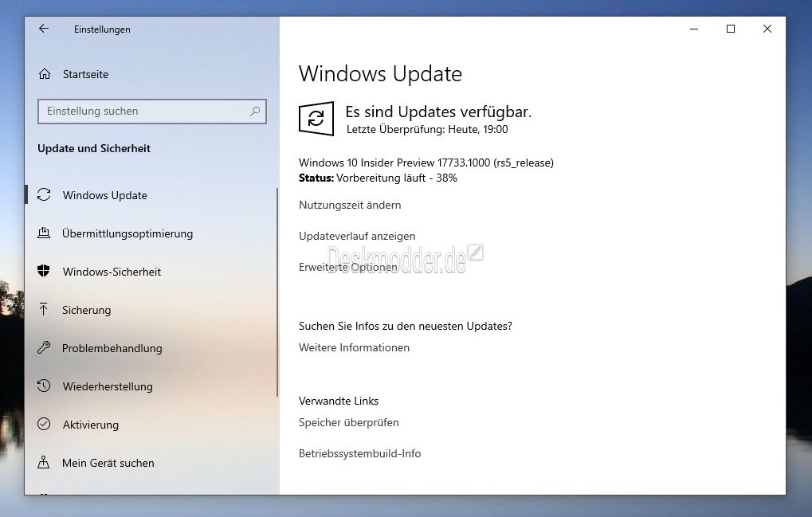Click the Übermittlungsoptimierung icon

44,233
